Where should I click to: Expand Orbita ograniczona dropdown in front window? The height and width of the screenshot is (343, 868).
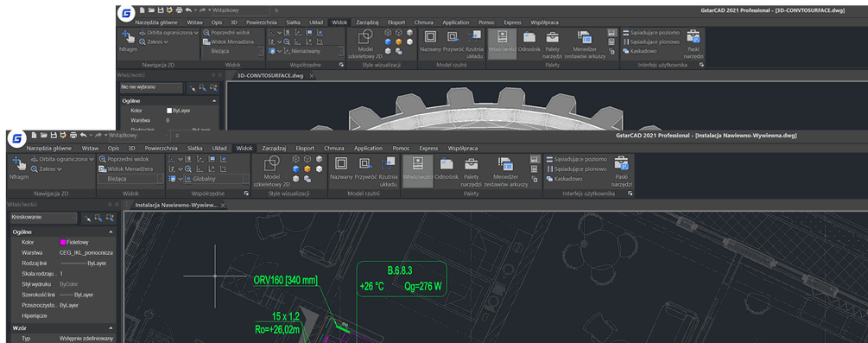[x=91, y=159]
